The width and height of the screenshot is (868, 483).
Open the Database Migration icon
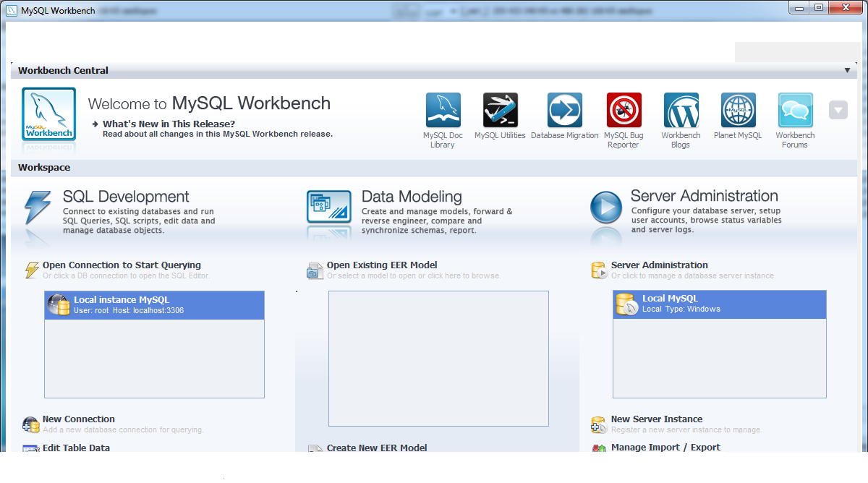pos(565,111)
